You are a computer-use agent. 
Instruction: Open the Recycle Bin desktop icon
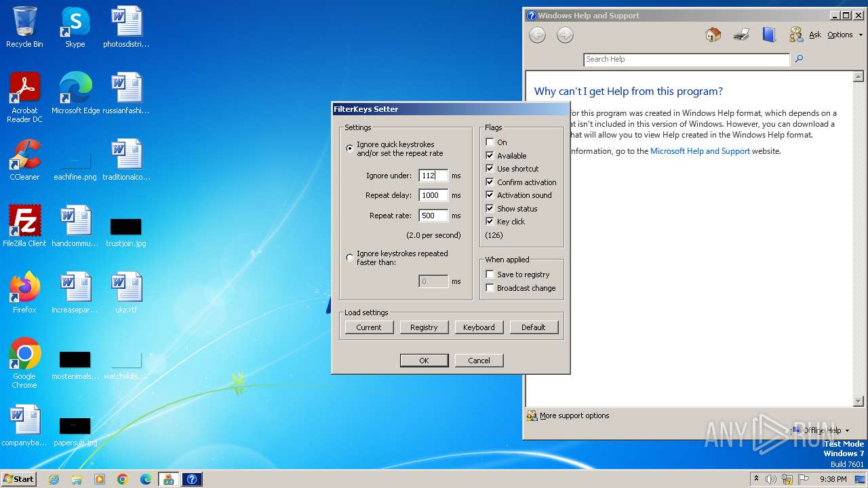[24, 27]
